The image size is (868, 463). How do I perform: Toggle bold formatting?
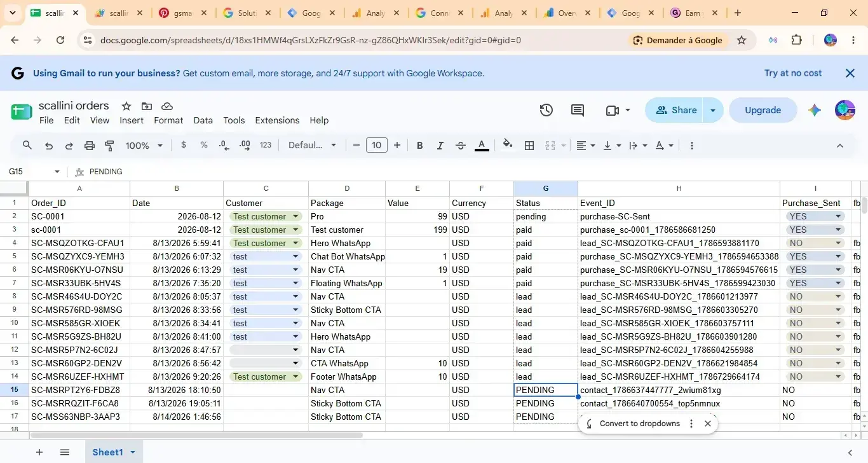point(420,146)
